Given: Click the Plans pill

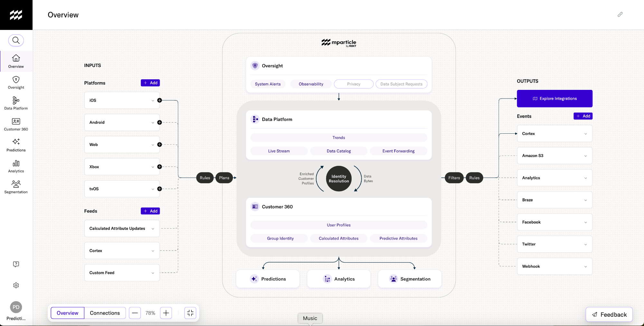Looking at the screenshot, I should pos(224,178).
